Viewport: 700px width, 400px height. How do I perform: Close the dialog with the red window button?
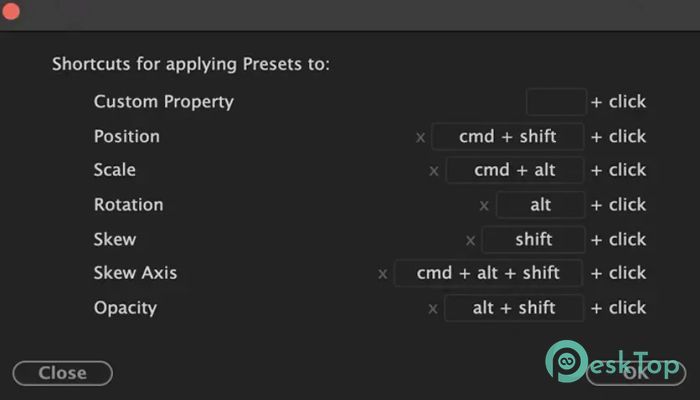click(x=10, y=11)
